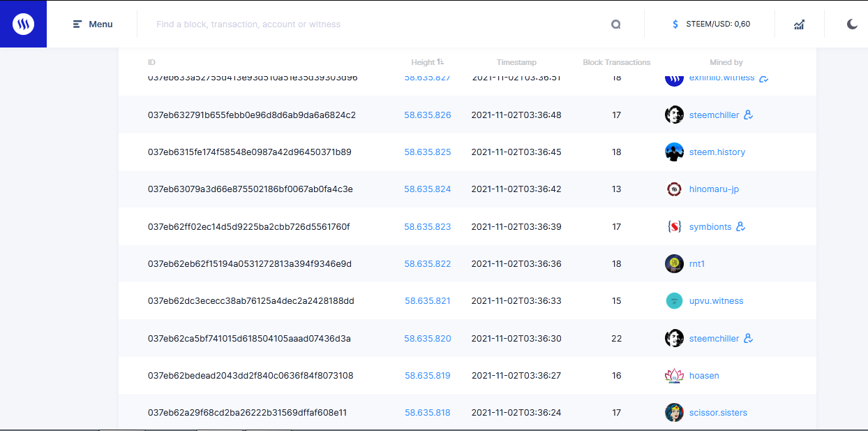Screen dimensions: 868x431
Task: Open upvu.witness profile link
Action: 716,301
